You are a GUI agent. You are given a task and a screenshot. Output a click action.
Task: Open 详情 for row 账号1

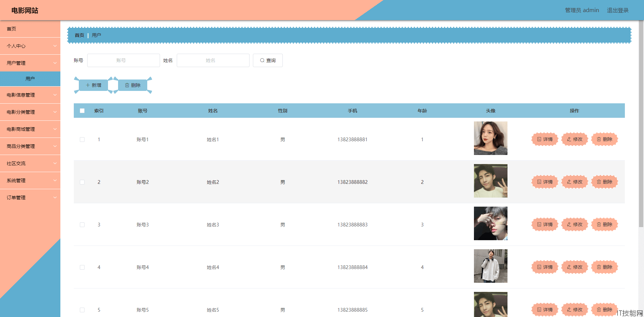point(545,139)
